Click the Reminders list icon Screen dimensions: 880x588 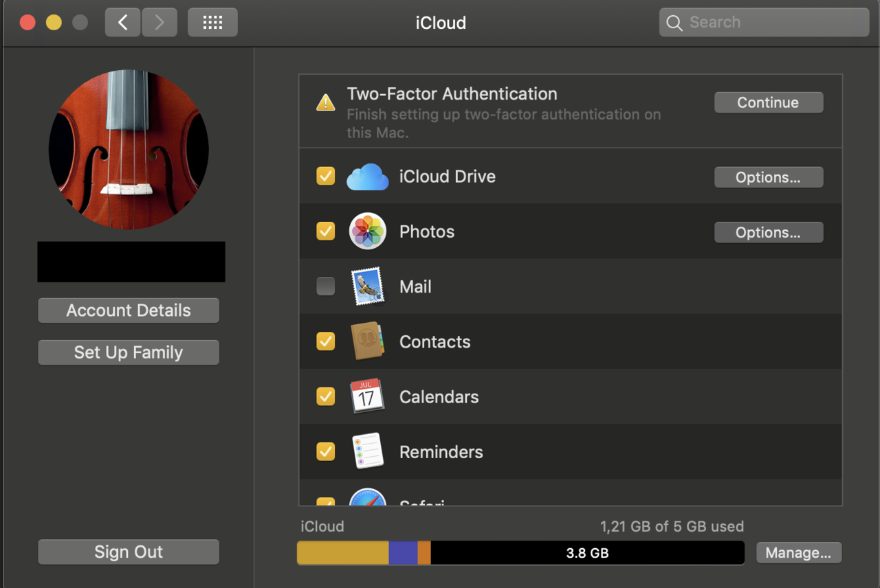367,451
